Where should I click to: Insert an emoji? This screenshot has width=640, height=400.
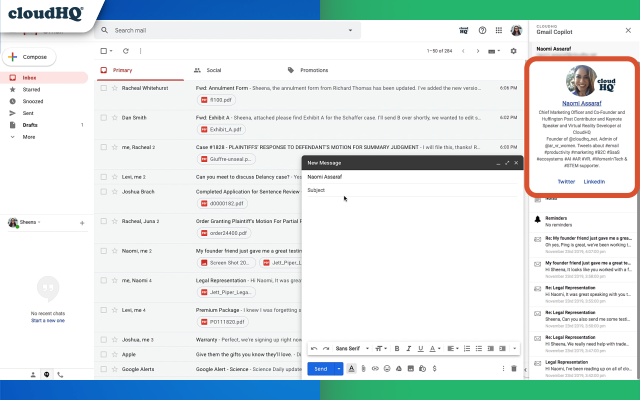[x=387, y=369]
